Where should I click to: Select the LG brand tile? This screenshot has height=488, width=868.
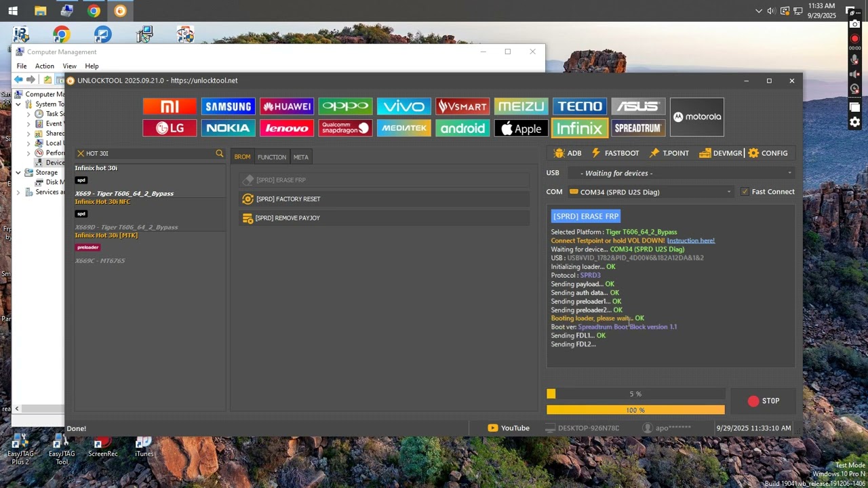pyautogui.click(x=170, y=128)
